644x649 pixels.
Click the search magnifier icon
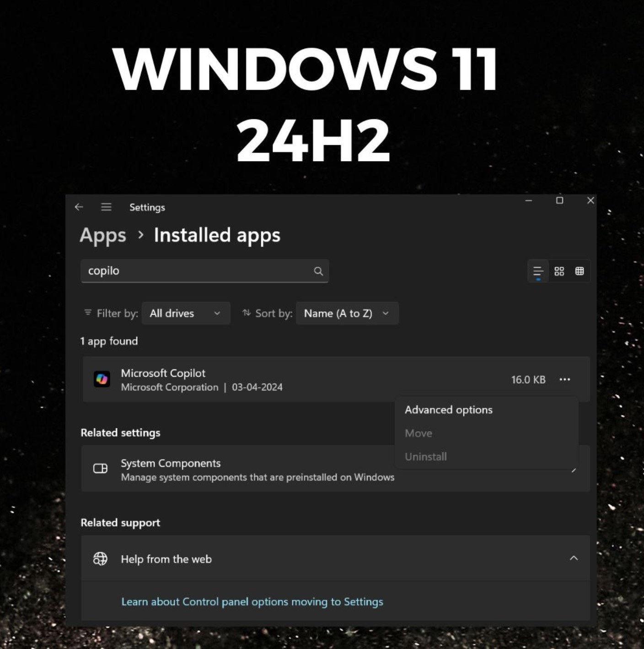pyautogui.click(x=319, y=271)
